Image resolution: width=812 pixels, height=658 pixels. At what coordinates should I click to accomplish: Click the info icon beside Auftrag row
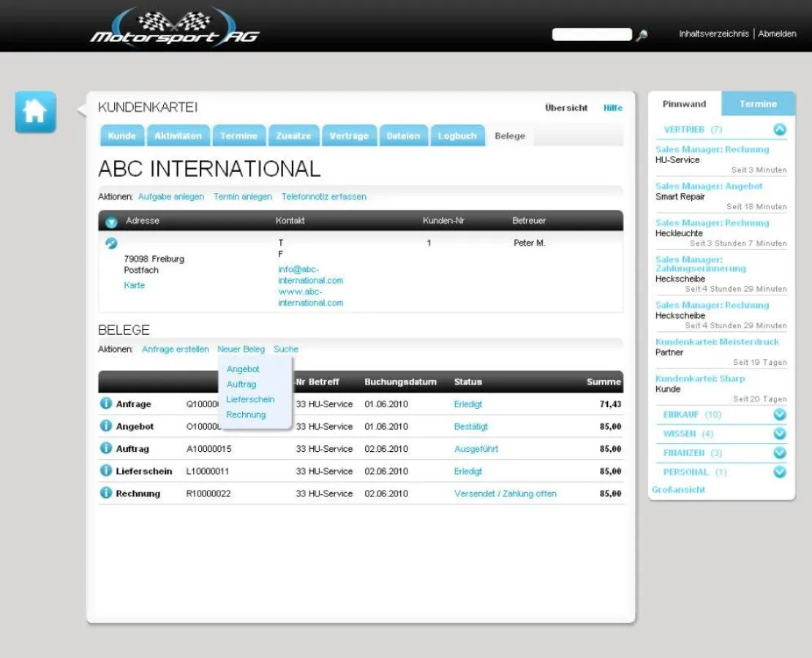[106, 448]
